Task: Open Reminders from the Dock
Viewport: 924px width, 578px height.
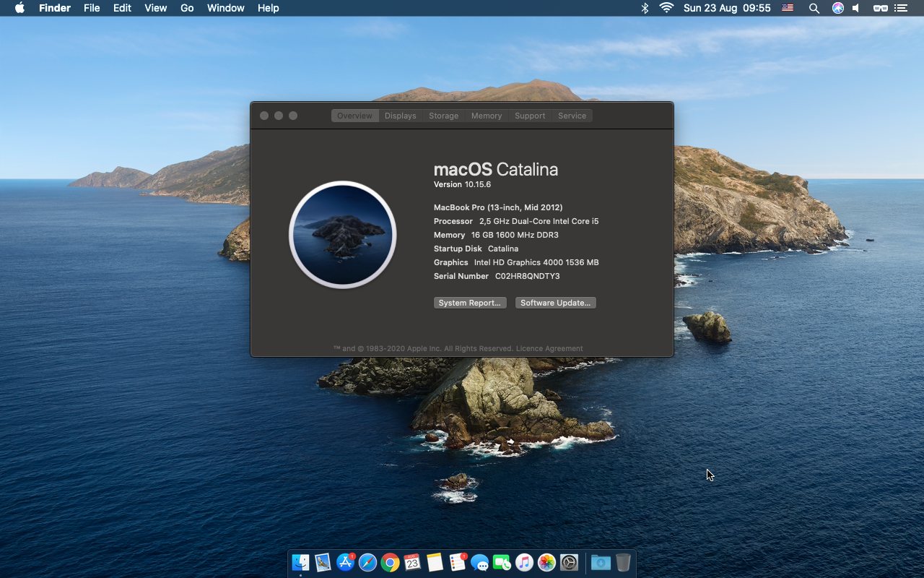Action: click(x=457, y=562)
